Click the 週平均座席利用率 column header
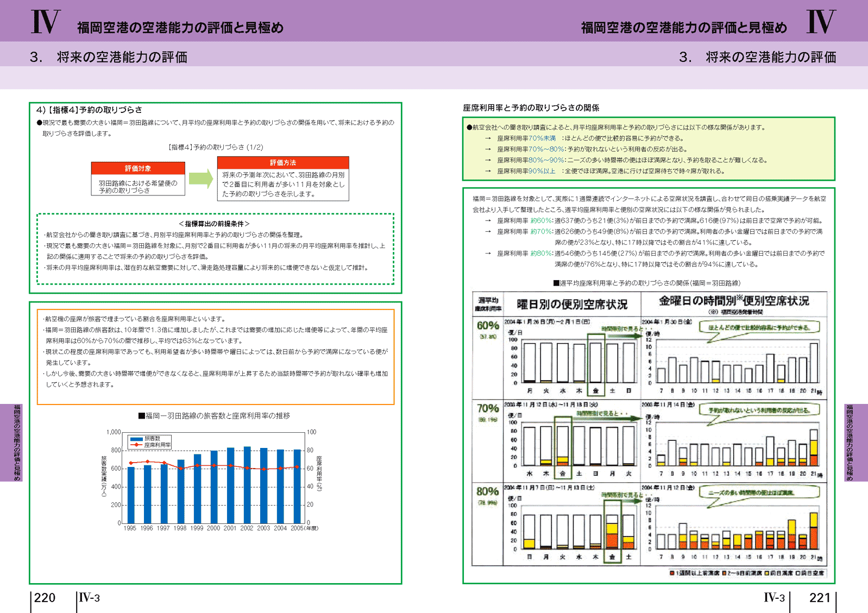 tap(488, 304)
